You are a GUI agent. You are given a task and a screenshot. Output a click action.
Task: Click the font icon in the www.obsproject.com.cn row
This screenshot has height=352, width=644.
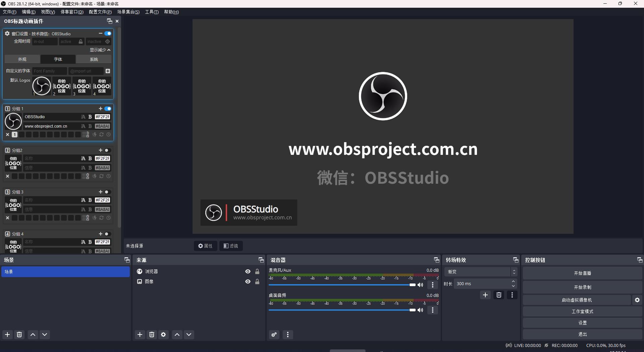[x=83, y=126]
